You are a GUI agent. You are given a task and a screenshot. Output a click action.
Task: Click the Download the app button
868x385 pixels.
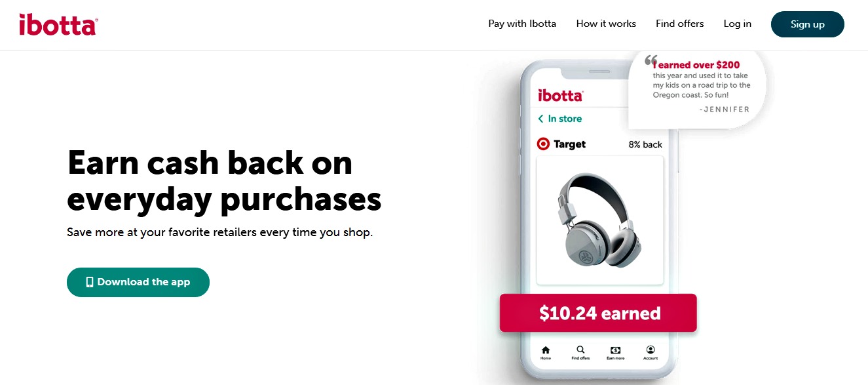tap(138, 282)
